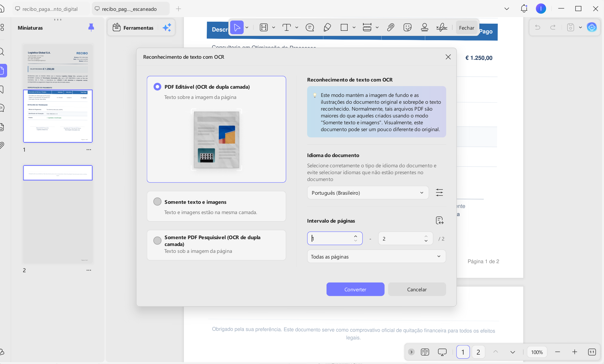Select page 2 thumbnail in Miniaturas

pos(58,214)
